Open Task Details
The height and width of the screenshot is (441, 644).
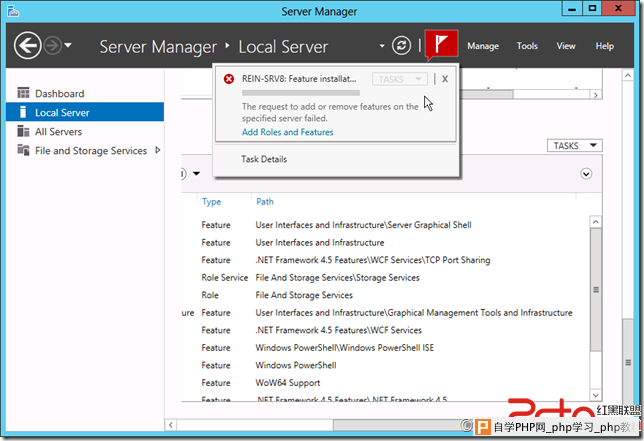pos(264,159)
